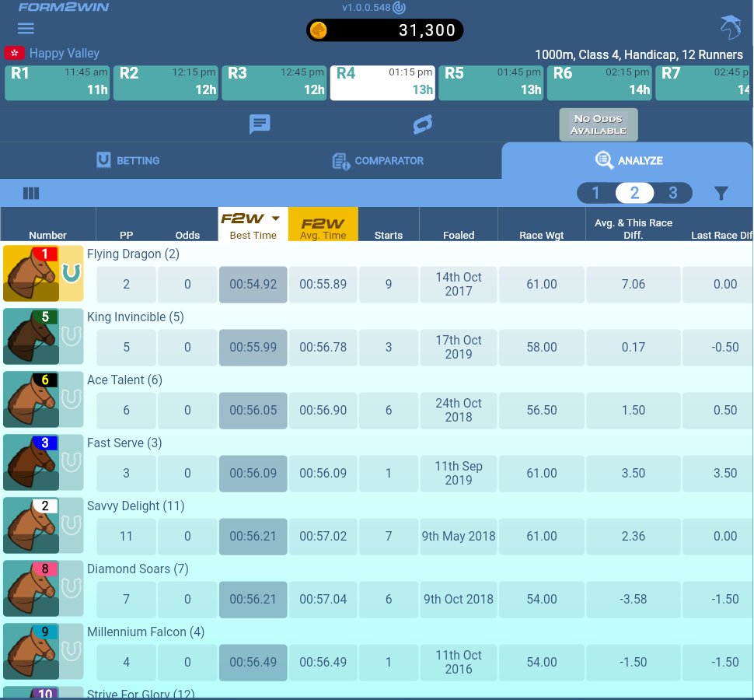Toggle horseshoe selection for Millennium Falcon
The image size is (754, 700).
pyautogui.click(x=72, y=652)
